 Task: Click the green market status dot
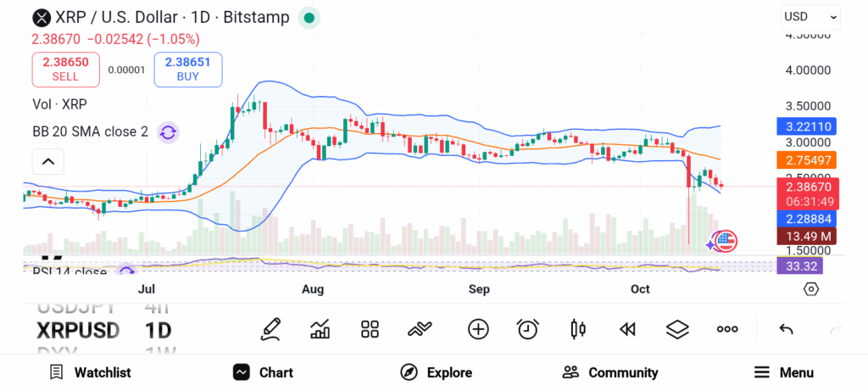point(309,17)
